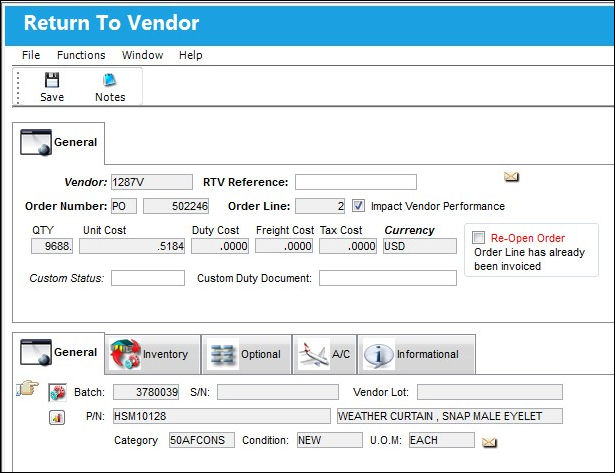Screen dimensions: 615x473
Task: Open the Help menu
Action: click(191, 55)
